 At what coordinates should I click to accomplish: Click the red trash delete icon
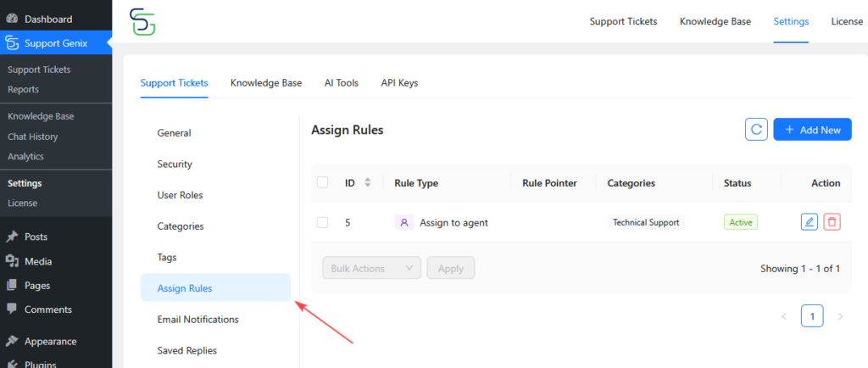pyautogui.click(x=832, y=222)
